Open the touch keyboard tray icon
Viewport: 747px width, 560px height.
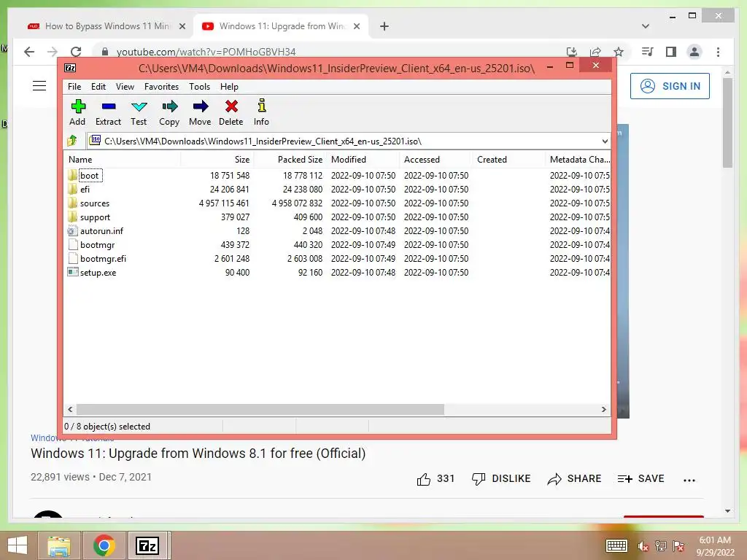click(x=616, y=545)
